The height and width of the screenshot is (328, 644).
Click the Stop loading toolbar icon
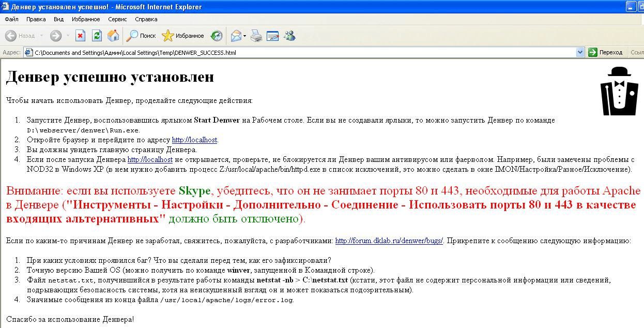pos(80,36)
